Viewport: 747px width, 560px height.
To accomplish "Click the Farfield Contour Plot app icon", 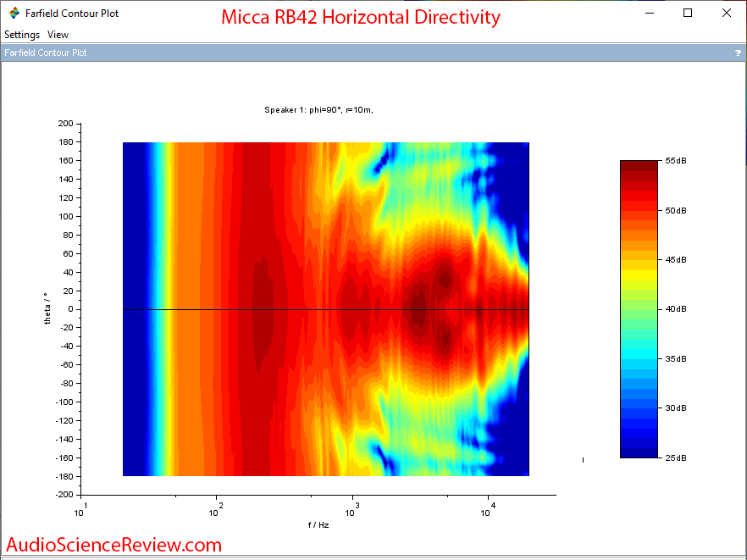I will 14,14.
